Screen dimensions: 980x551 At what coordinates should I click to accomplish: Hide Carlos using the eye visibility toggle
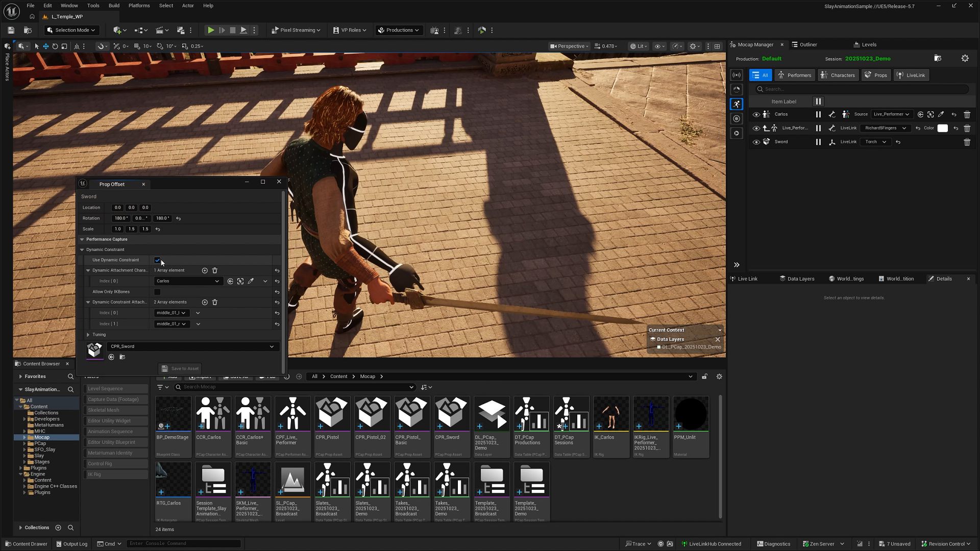pyautogui.click(x=757, y=114)
